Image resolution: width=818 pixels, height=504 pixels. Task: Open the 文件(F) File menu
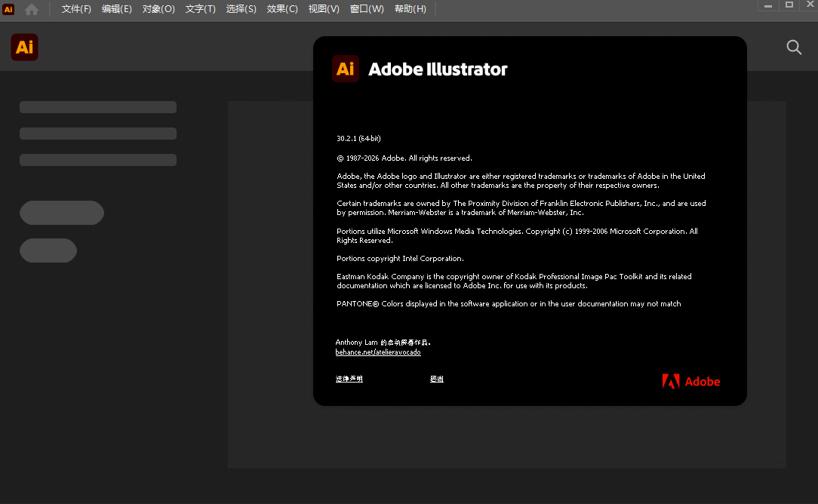point(75,10)
